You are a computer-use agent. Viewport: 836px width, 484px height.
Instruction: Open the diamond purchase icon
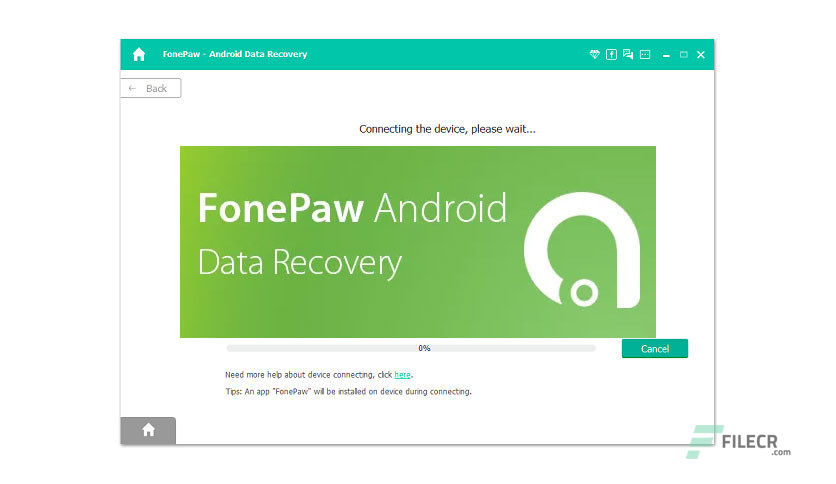594,54
